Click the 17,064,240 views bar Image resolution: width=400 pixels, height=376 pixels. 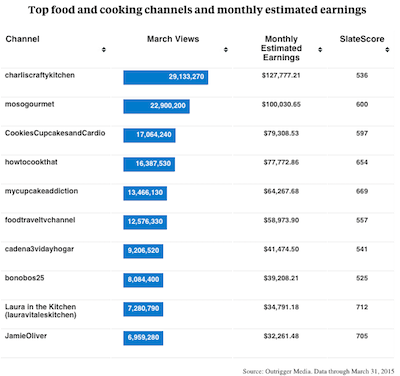point(149,135)
